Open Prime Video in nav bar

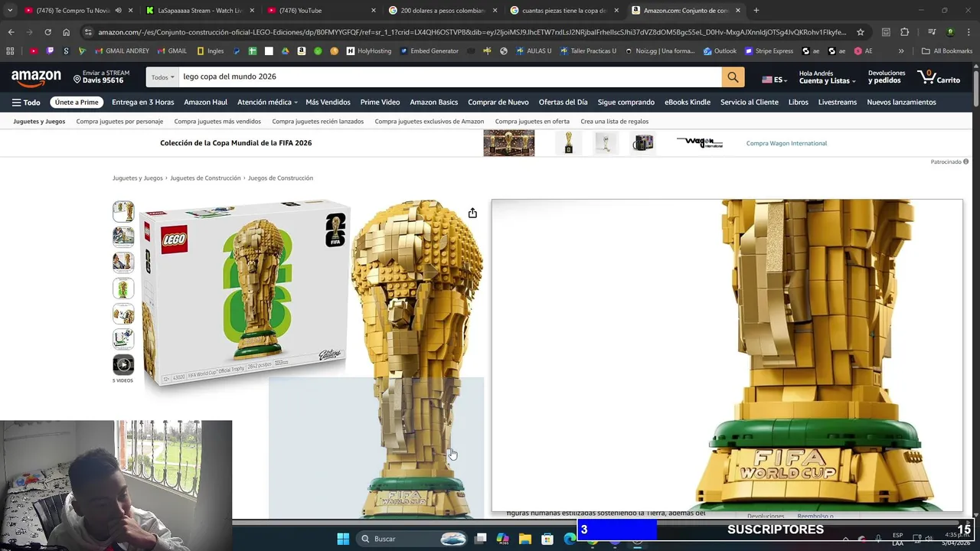point(380,103)
